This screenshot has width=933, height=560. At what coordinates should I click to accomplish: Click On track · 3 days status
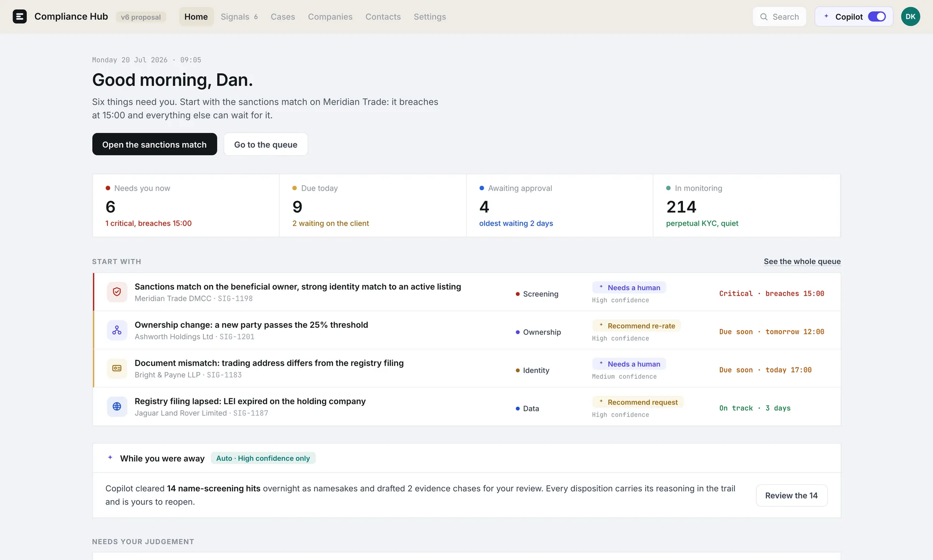(755, 408)
